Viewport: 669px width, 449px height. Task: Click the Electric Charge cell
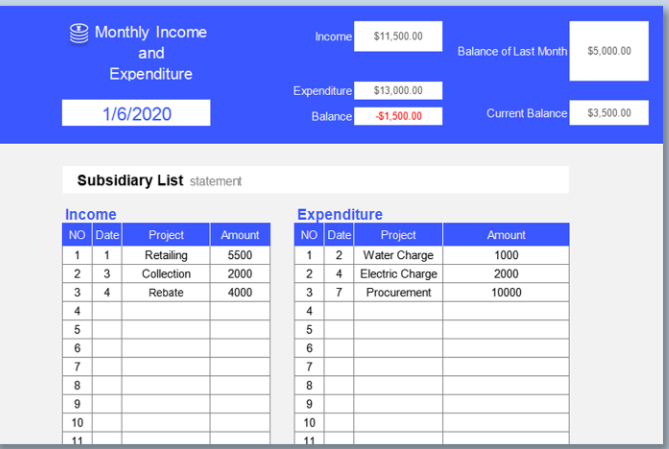(398, 274)
